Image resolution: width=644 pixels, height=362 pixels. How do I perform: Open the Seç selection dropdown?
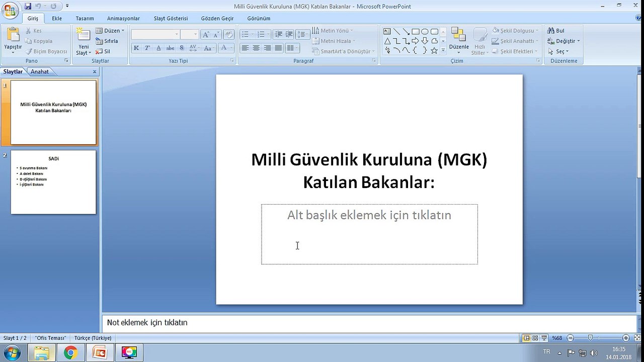tap(558, 51)
